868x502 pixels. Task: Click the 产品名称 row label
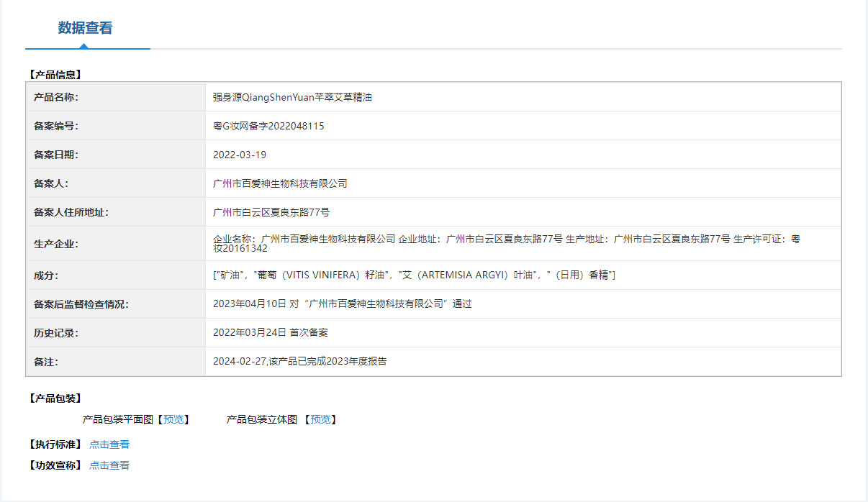[x=56, y=97]
